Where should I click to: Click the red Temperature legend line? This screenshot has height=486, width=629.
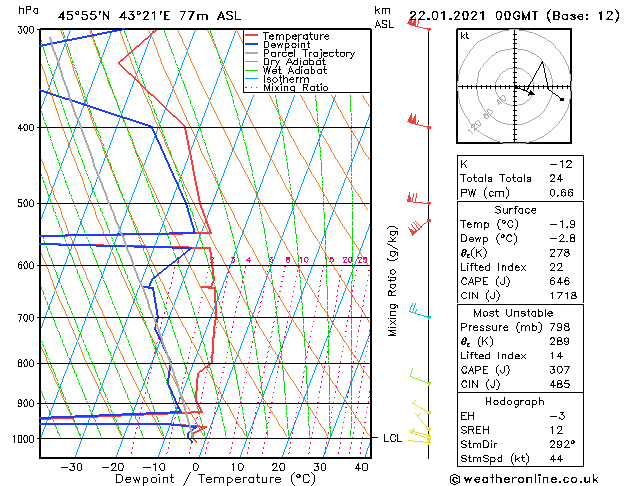pos(252,36)
